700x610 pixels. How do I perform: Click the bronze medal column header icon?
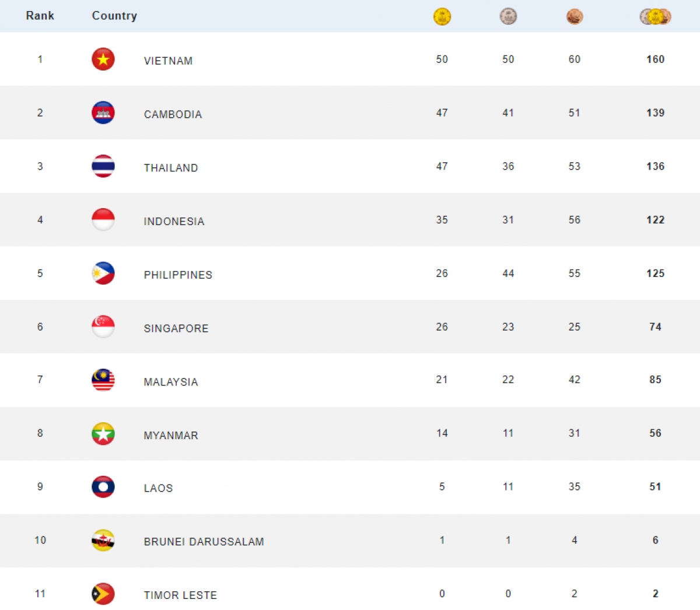coord(575,16)
